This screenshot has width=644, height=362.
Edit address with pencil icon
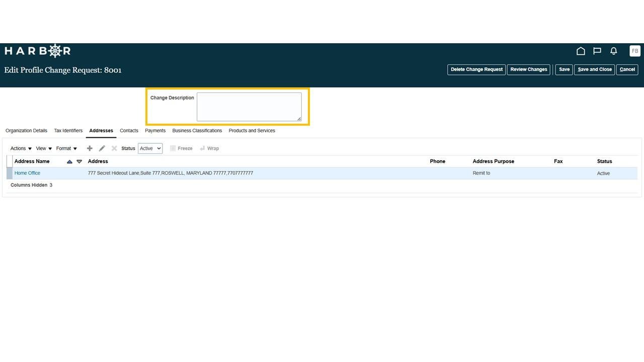102,148
